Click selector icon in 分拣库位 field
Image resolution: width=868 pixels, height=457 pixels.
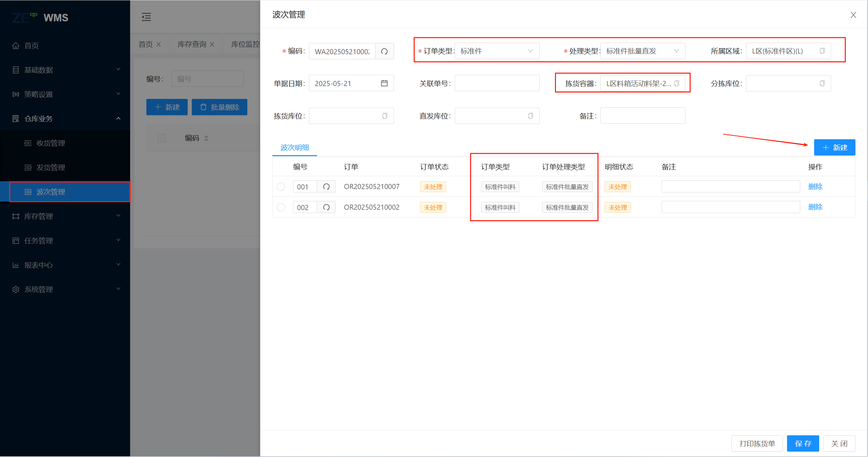[822, 83]
